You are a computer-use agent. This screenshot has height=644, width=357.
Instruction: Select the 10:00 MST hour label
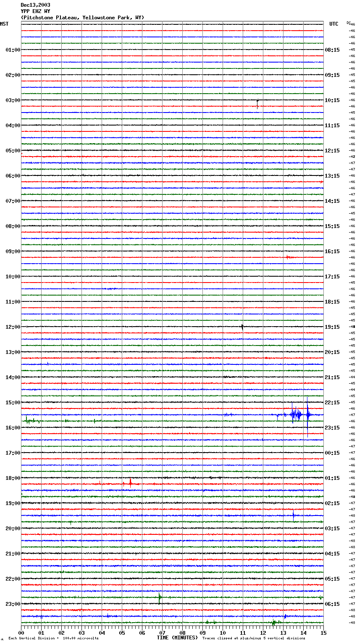pos(13,277)
